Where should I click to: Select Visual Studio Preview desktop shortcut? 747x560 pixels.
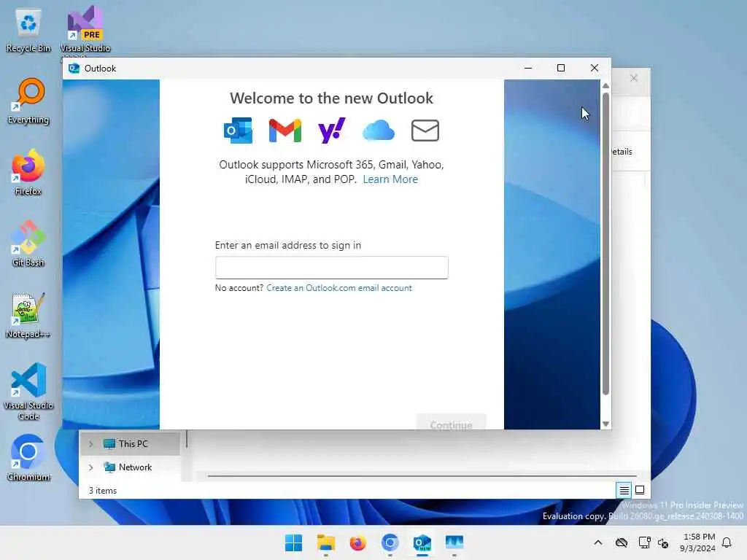point(85,30)
